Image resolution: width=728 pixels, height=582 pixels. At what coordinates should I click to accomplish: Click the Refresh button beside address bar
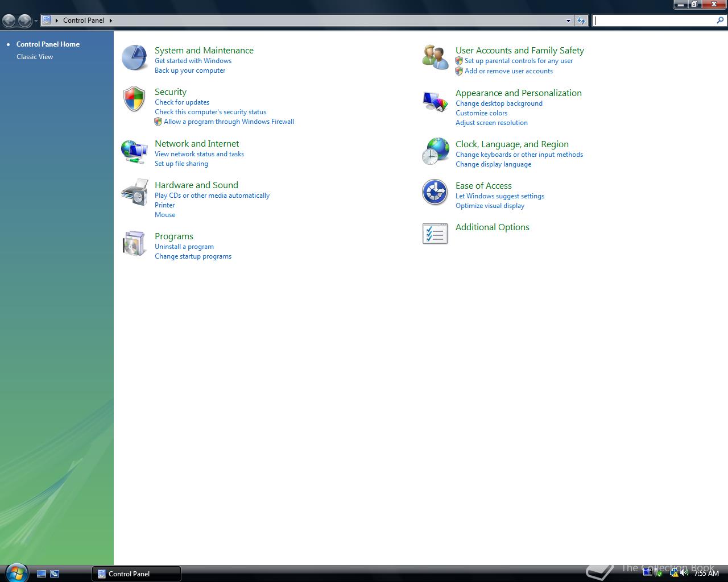(x=581, y=20)
